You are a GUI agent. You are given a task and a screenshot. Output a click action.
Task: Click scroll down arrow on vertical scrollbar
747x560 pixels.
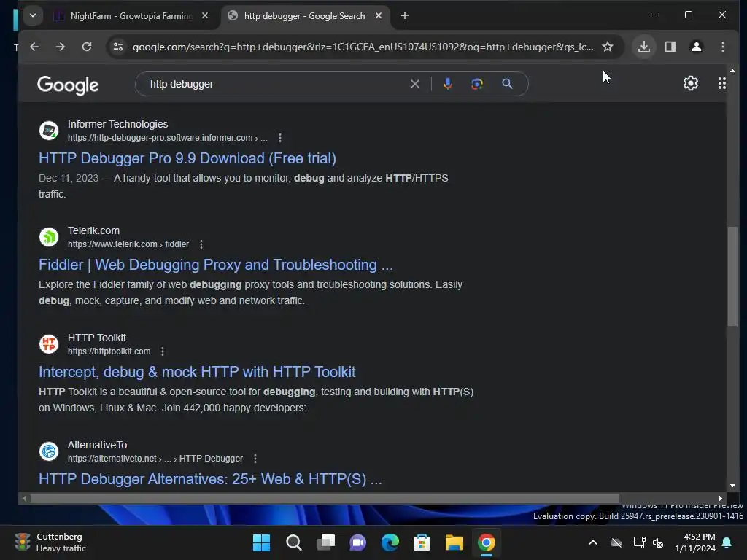point(732,486)
